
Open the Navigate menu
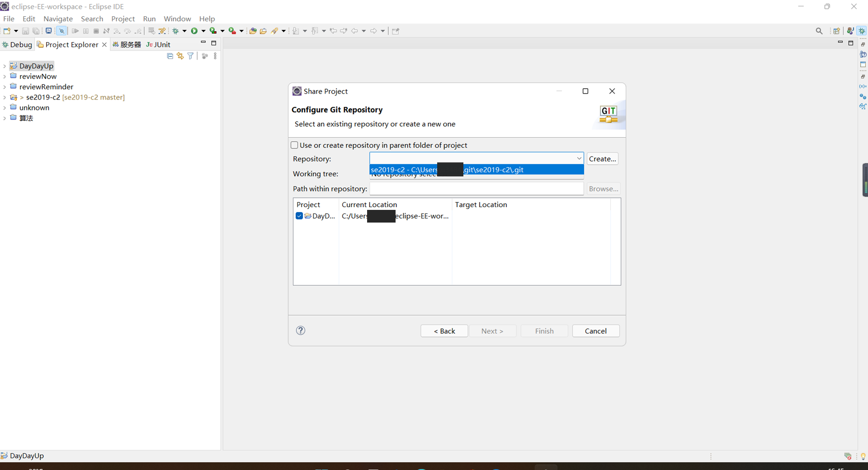point(58,19)
